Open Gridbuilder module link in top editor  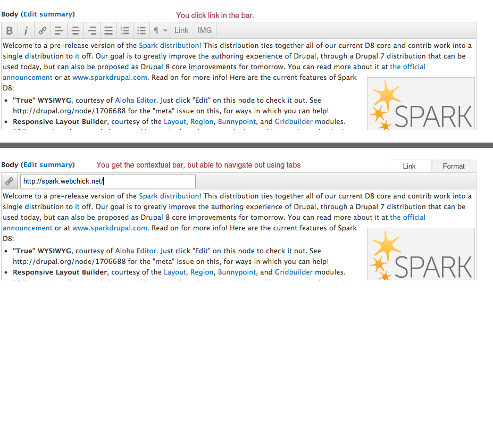point(294,122)
